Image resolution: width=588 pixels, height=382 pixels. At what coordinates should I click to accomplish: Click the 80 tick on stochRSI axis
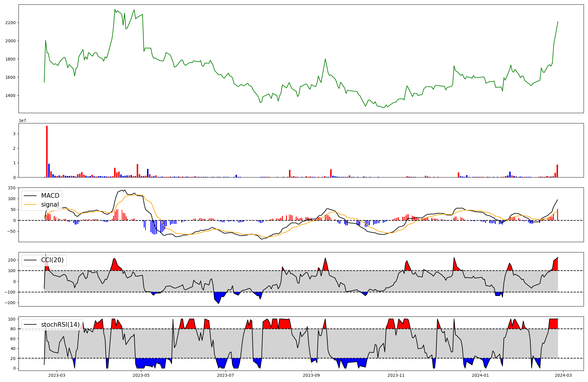point(13,329)
